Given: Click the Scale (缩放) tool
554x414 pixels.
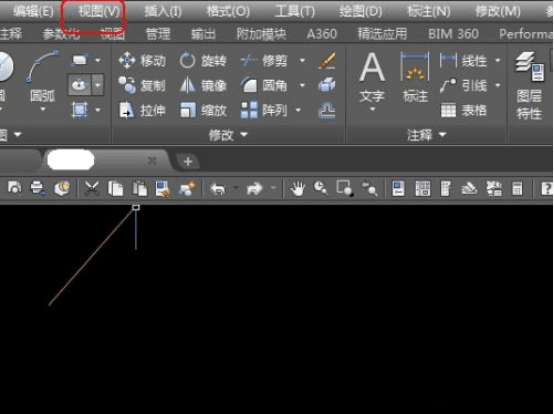Looking at the screenshot, I should click(x=203, y=111).
